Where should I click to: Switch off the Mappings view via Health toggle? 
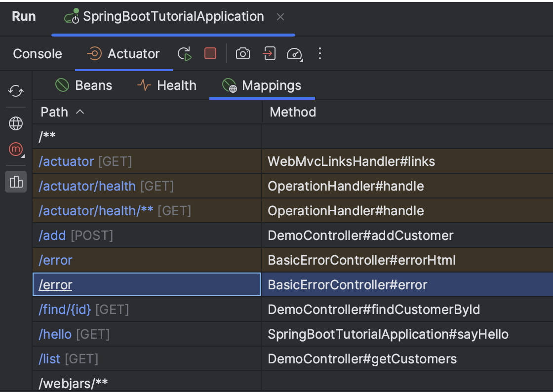pos(175,85)
